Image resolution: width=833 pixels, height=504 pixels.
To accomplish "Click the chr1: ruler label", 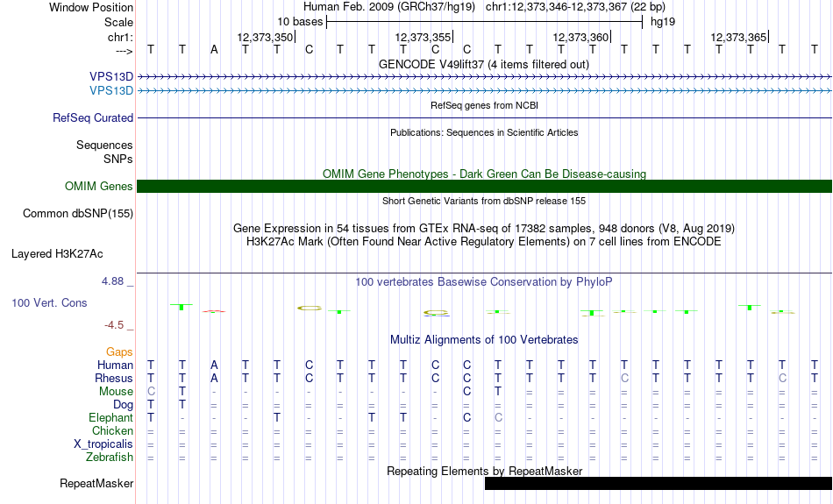I will click(121, 37).
